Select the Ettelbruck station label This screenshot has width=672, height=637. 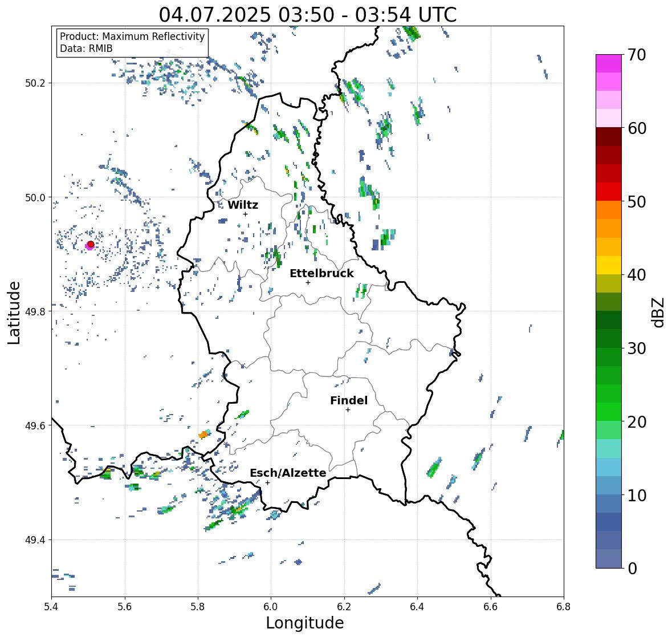(x=321, y=274)
